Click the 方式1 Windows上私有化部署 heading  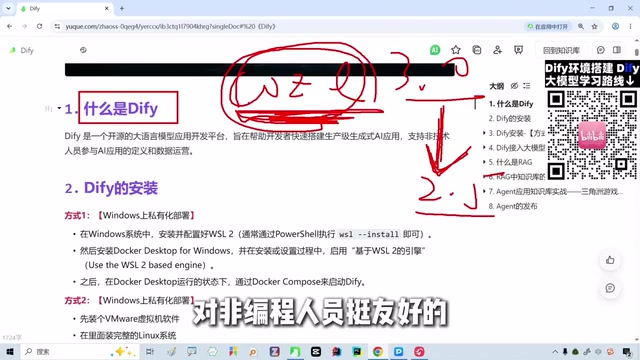click(130, 215)
